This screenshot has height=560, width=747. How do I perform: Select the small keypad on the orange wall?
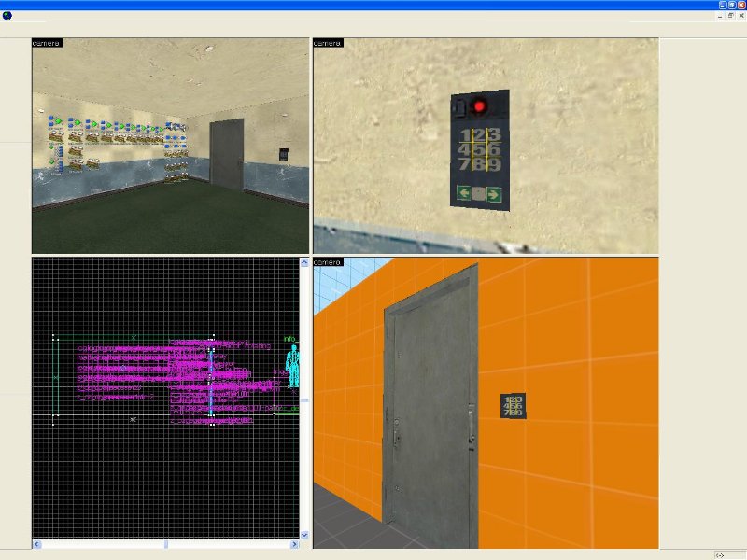click(x=514, y=406)
